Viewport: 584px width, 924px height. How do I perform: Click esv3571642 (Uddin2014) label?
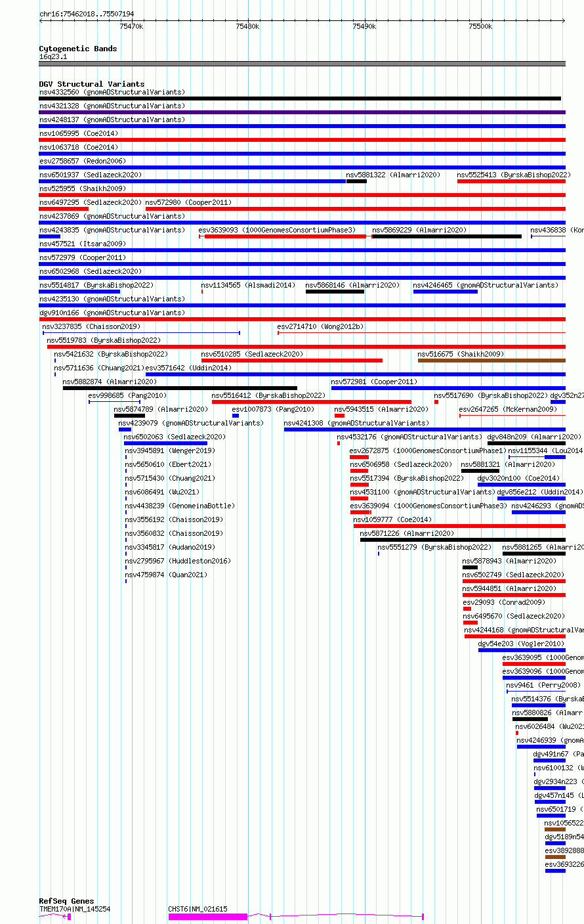(x=188, y=368)
